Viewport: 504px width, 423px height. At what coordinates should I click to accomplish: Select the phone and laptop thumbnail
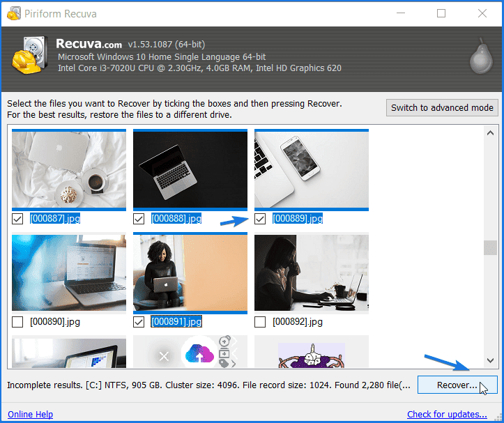point(312,170)
